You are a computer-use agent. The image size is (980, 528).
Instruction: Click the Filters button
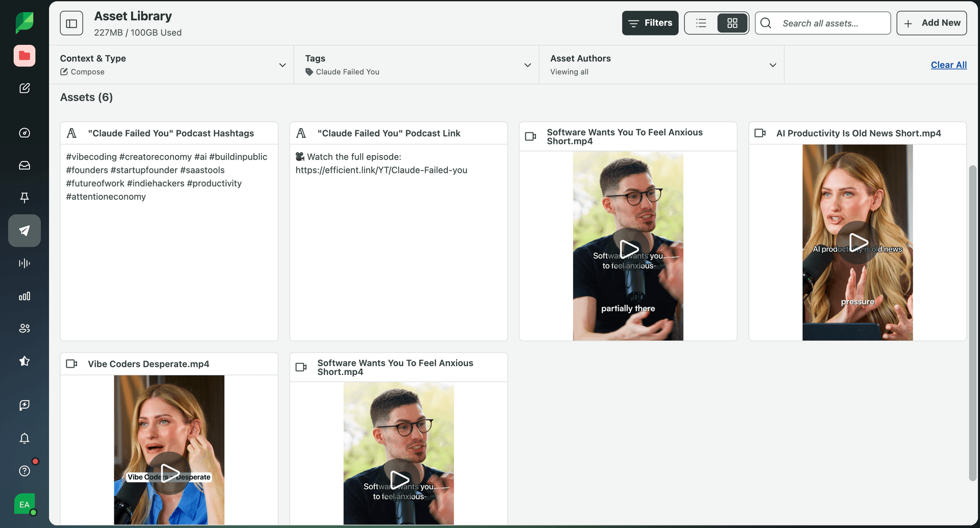coord(650,23)
